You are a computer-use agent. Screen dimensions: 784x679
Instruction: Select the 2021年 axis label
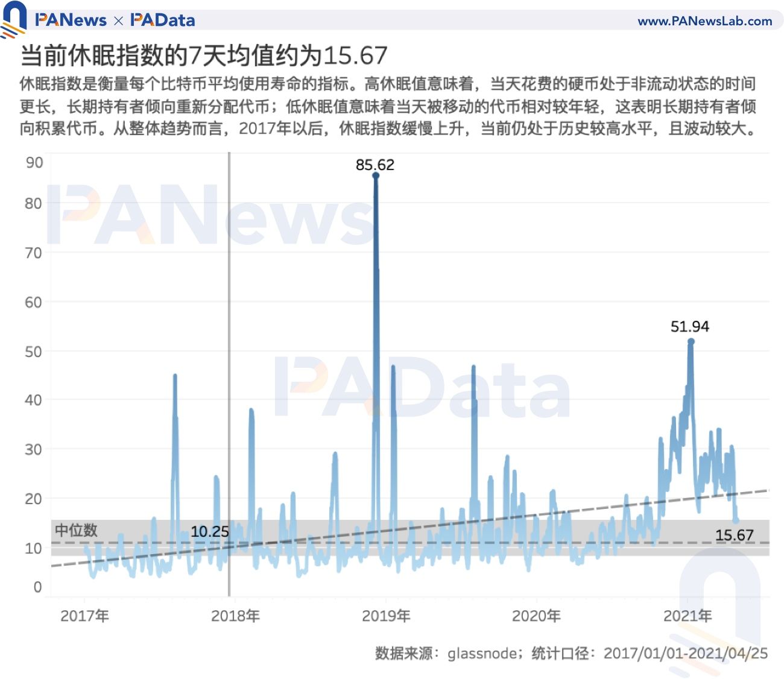(x=688, y=616)
